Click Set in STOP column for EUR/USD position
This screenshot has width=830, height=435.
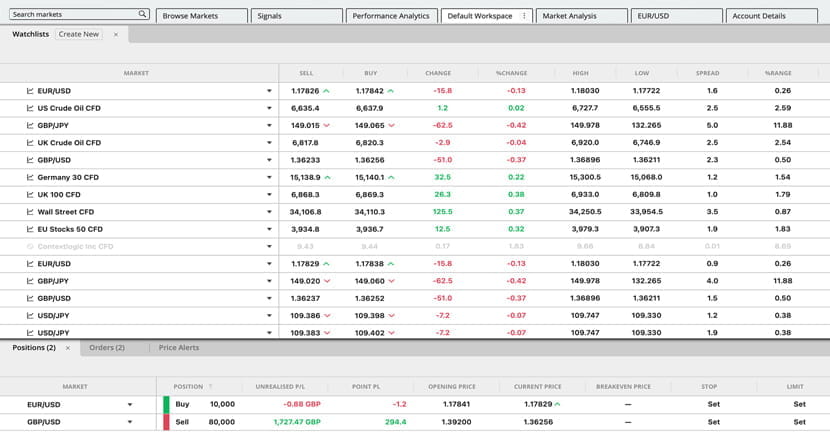click(714, 404)
